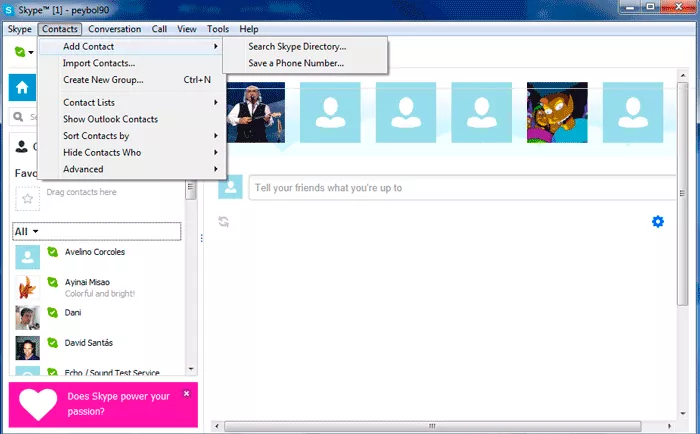Click David Santás profile photo
The height and width of the screenshot is (434, 700).
click(x=28, y=348)
